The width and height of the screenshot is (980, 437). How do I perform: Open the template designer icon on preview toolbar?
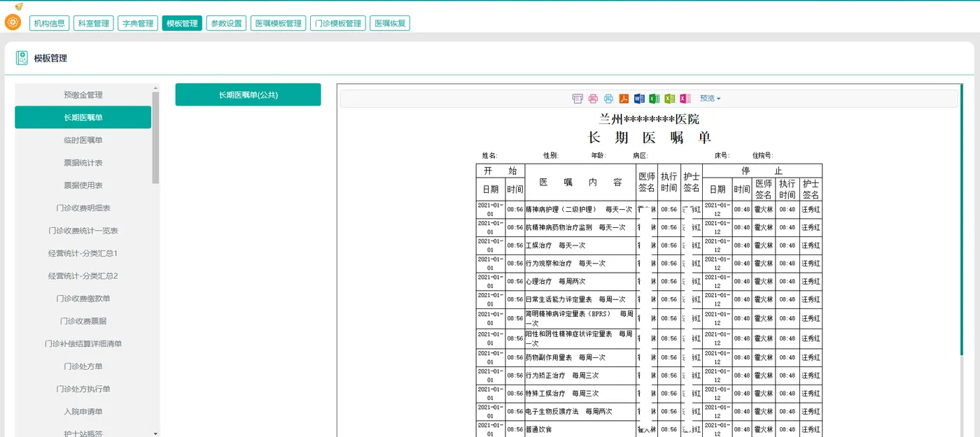click(x=577, y=99)
